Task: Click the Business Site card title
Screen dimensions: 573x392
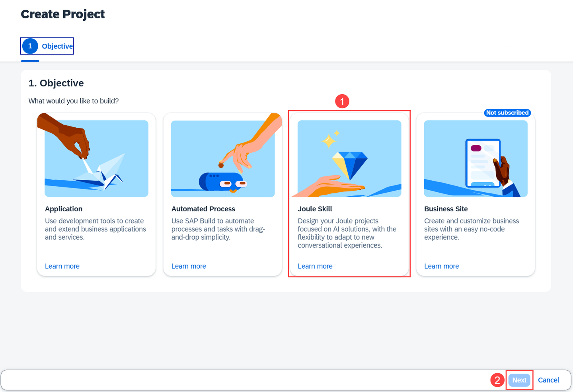Action: click(x=446, y=209)
